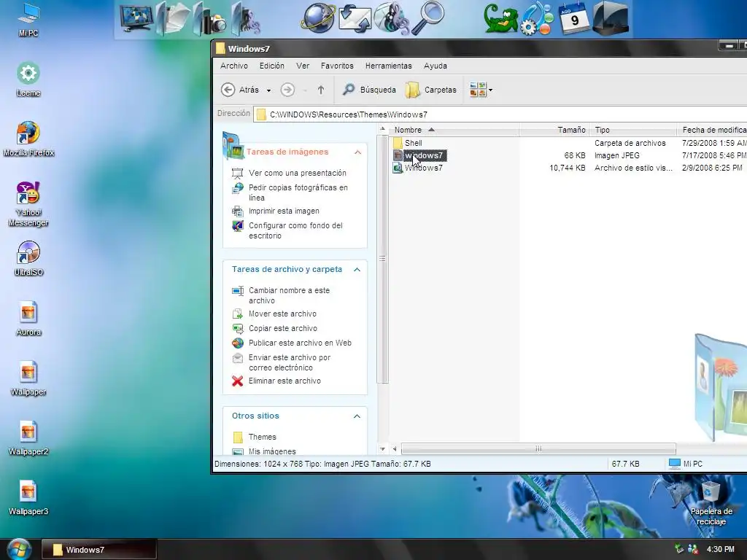Click the forward navigation arrow button
747x560 pixels.
pos(287,90)
